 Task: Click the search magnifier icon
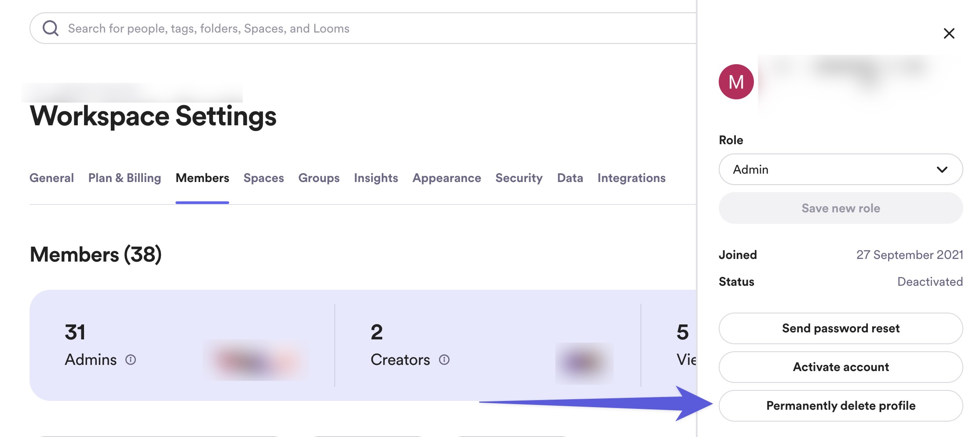51,28
